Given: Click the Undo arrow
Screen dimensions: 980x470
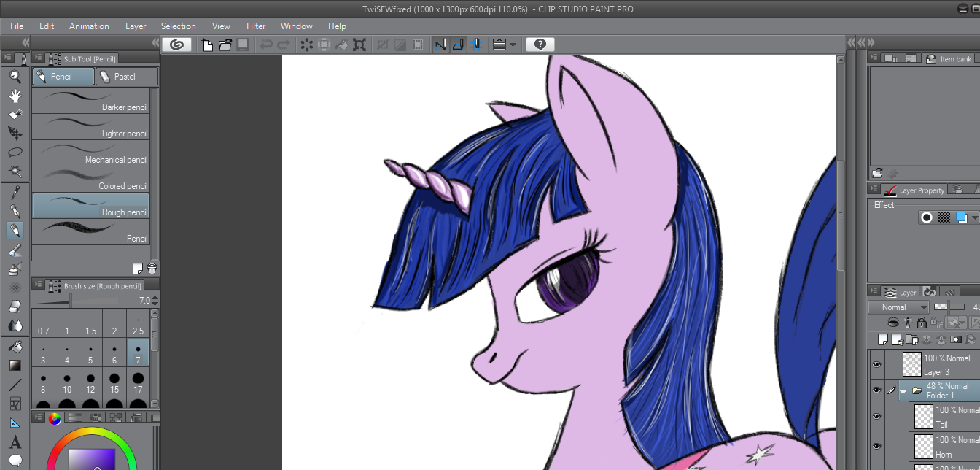Looking at the screenshot, I should pos(266,45).
